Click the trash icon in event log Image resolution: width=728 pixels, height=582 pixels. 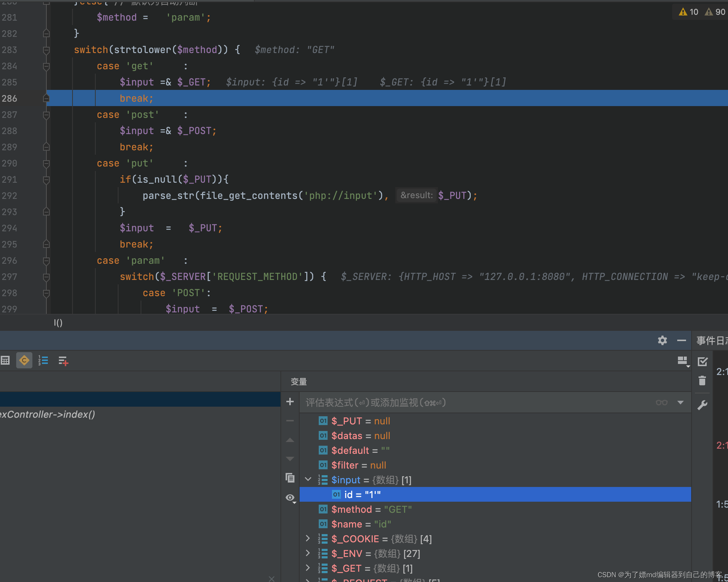pyautogui.click(x=702, y=381)
